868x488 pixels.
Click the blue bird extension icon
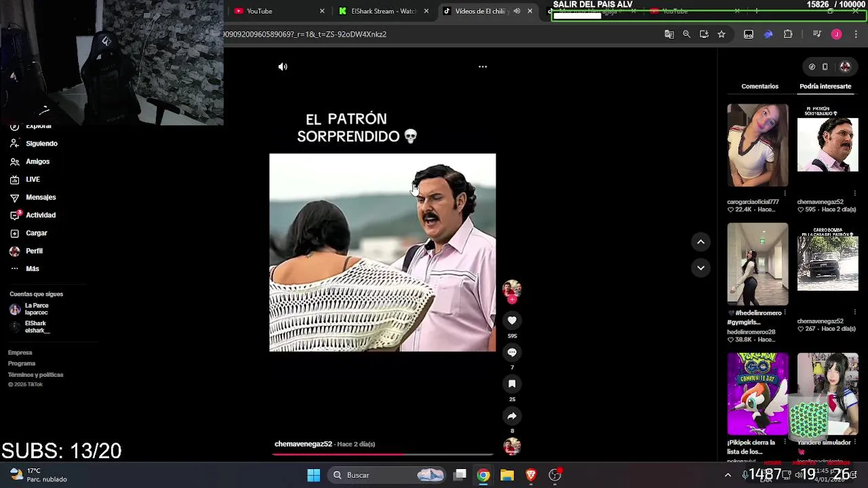tap(768, 34)
